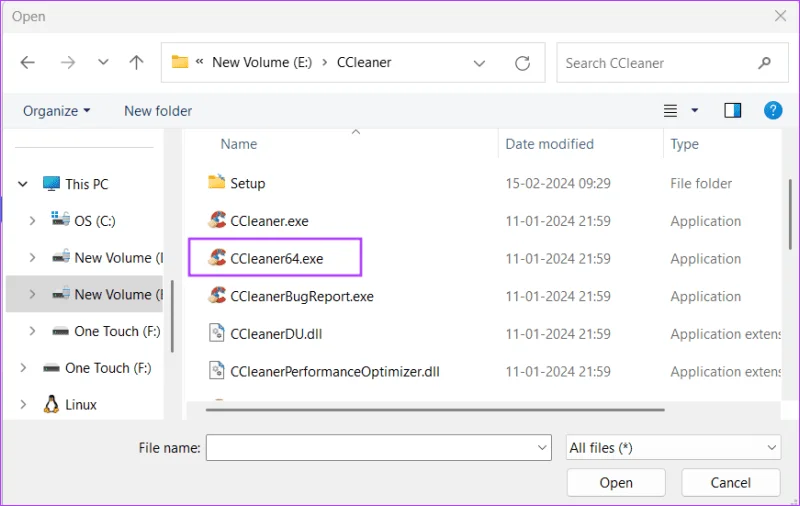Open recent locations chevron
The height and width of the screenshot is (506, 800).
(103, 62)
